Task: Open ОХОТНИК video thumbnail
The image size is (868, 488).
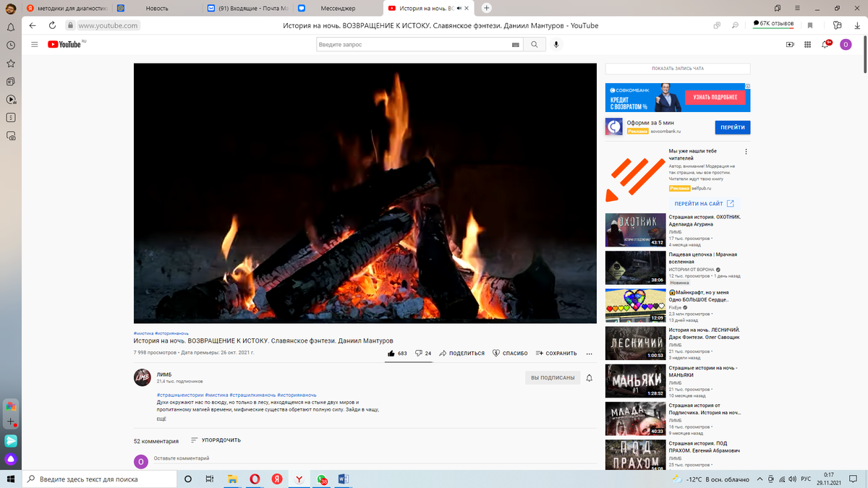Action: point(636,231)
